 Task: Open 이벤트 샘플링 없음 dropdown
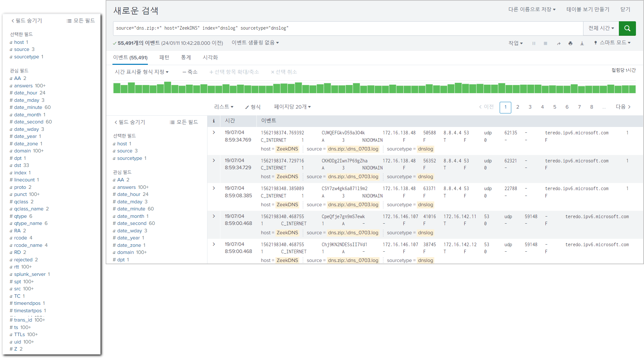click(255, 43)
